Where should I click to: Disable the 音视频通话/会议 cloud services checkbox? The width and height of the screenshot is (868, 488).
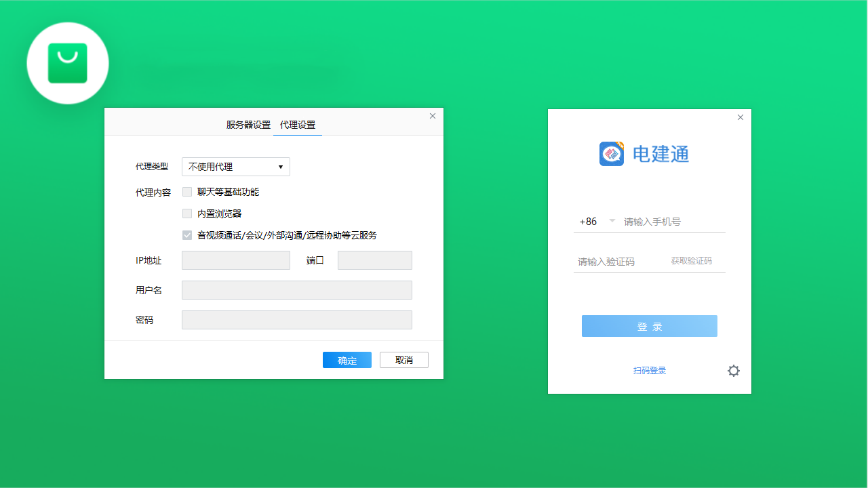click(x=187, y=235)
